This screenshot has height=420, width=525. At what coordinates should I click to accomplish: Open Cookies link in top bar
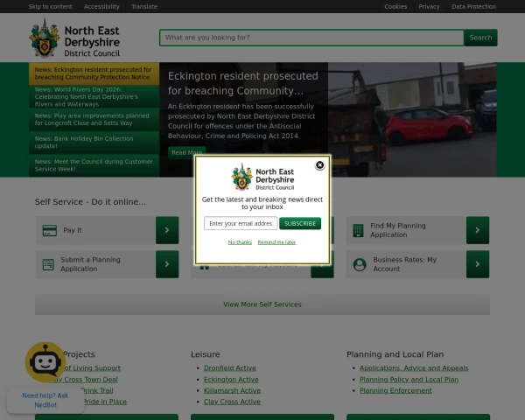(395, 7)
